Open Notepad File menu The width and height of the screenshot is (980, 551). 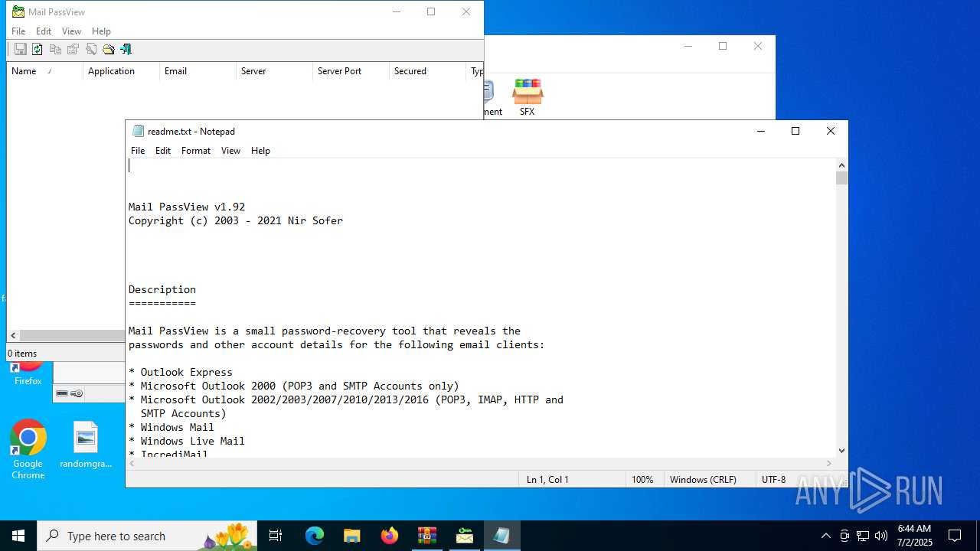pos(138,151)
